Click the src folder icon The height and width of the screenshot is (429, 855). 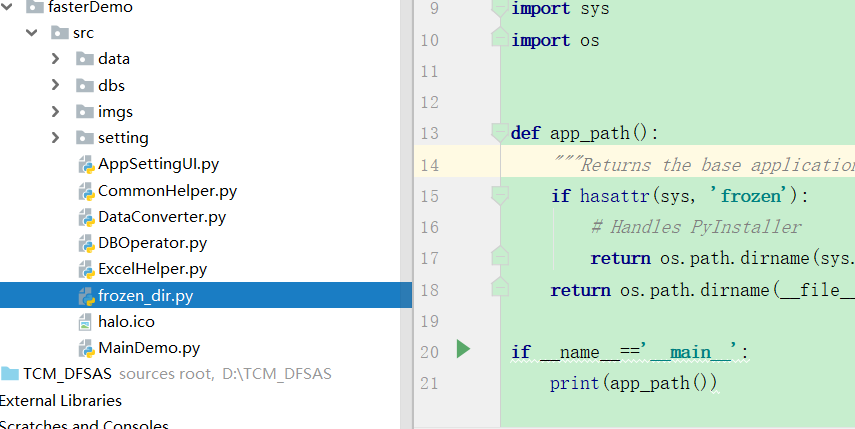[59, 33]
